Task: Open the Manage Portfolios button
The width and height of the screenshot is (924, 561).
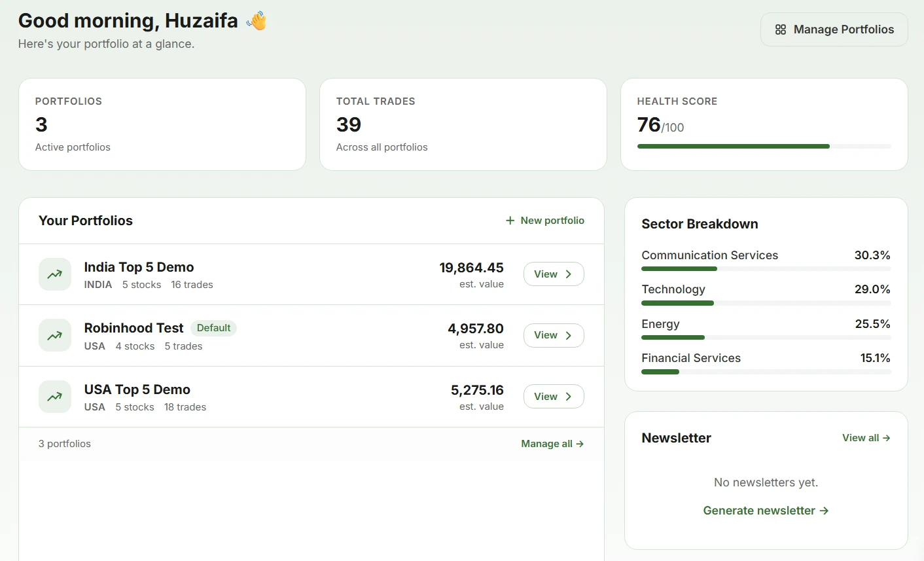Action: (834, 29)
